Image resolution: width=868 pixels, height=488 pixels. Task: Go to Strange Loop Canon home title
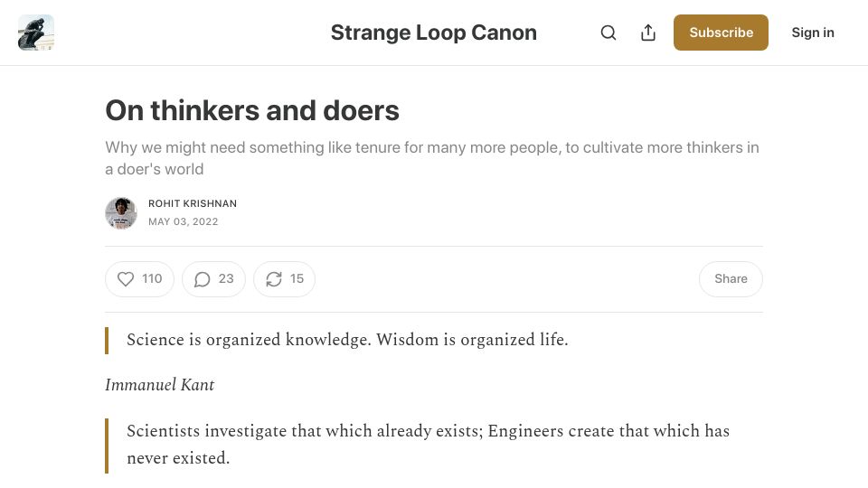pyautogui.click(x=434, y=33)
